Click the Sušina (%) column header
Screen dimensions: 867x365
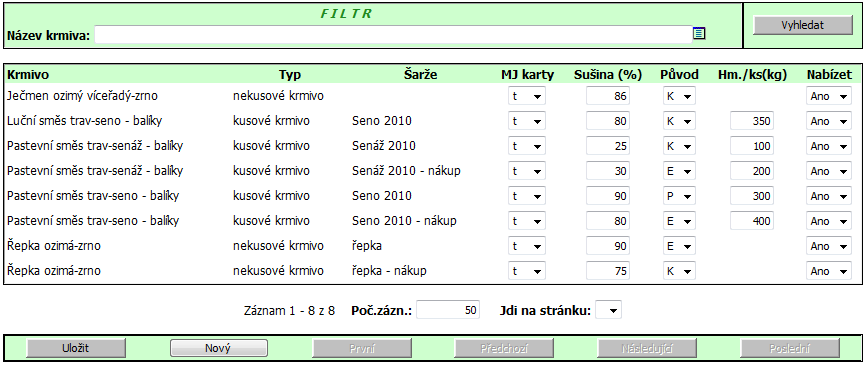[x=608, y=75]
